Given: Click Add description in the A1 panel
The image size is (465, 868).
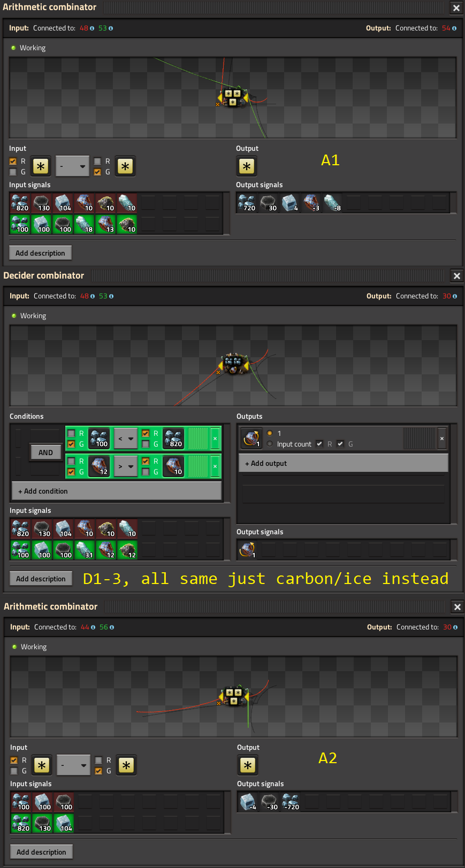Looking at the screenshot, I should 40,253.
